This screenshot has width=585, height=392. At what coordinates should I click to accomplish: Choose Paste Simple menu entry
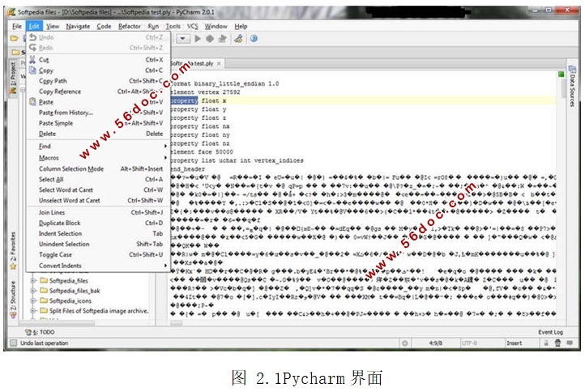point(99,123)
